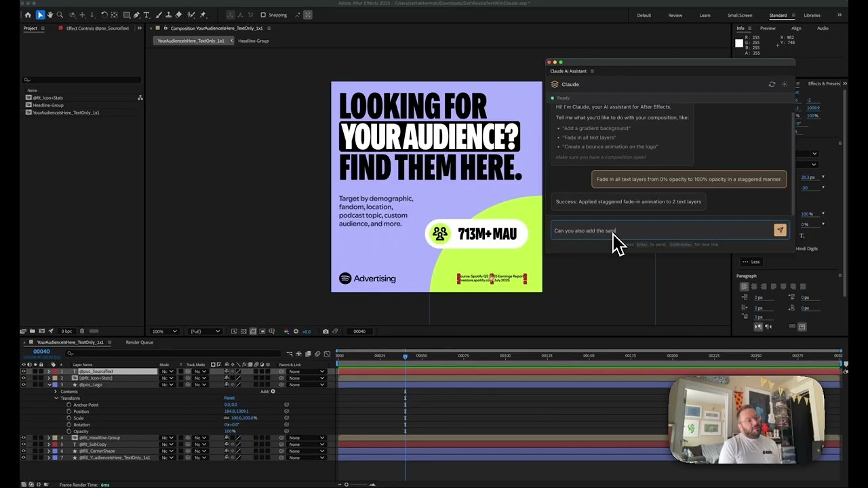Click the Headline-Group breadcrumb in viewer

click(254, 41)
